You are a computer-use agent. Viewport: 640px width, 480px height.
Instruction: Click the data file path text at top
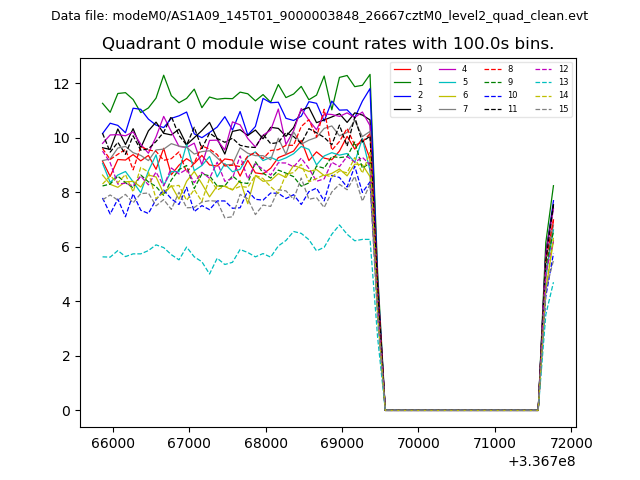click(319, 16)
